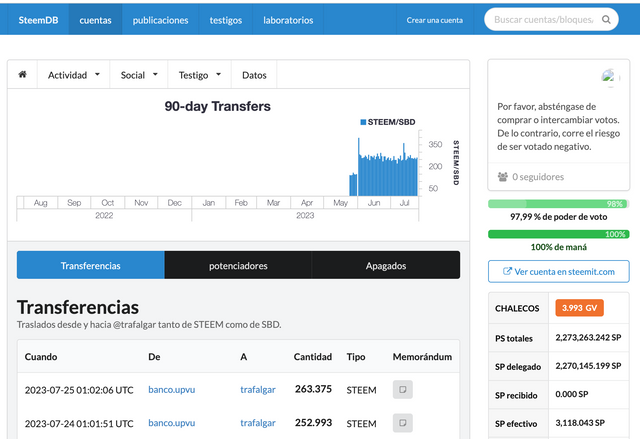
Task: Click the Jun bars in transfers chart
Action: (x=374, y=175)
